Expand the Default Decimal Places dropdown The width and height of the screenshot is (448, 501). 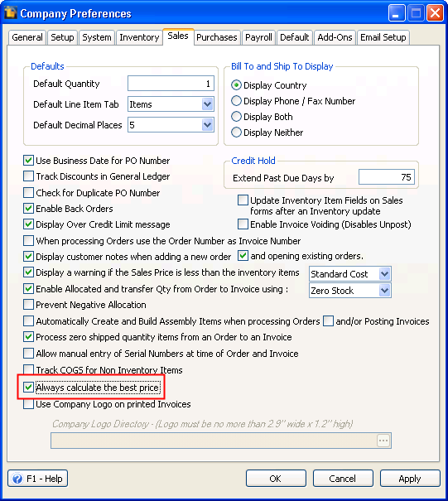[x=207, y=125]
